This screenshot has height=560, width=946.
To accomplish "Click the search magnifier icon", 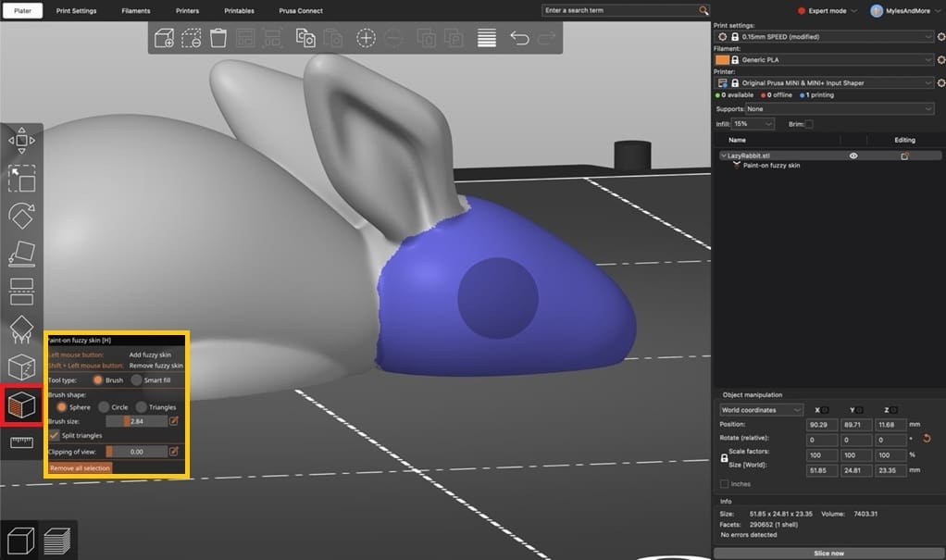I will [703, 10].
